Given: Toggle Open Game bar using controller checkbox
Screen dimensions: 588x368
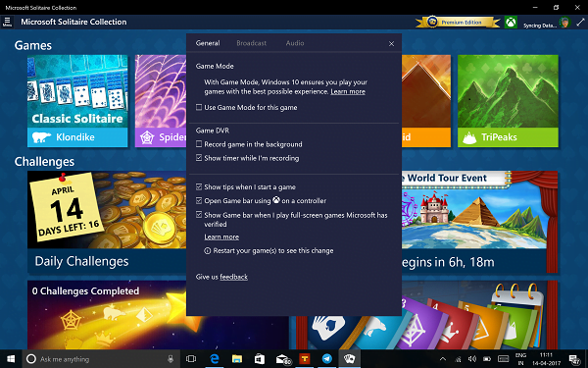Looking at the screenshot, I should tap(199, 200).
